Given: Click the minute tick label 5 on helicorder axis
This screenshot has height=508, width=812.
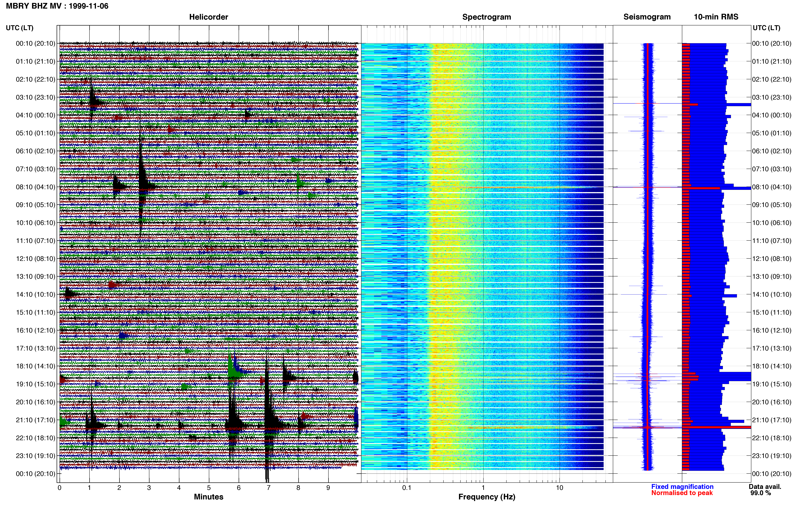Looking at the screenshot, I should [209, 488].
